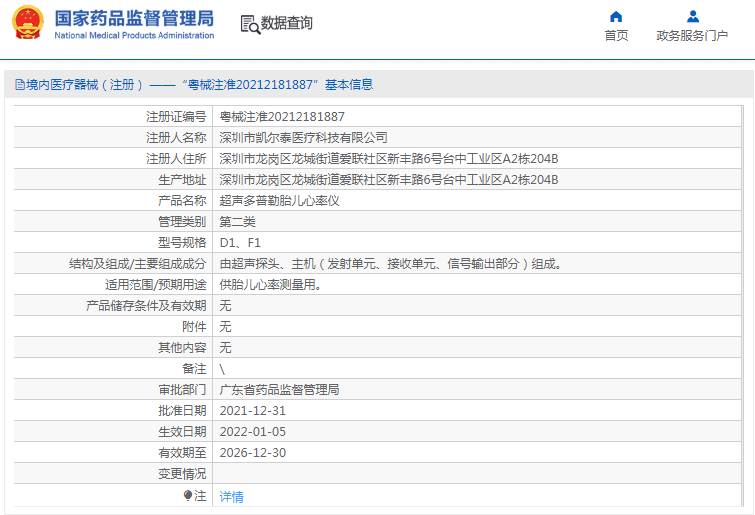The image size is (755, 515).
Task: Click the backslash in 备注 row
Action: [x=222, y=369]
